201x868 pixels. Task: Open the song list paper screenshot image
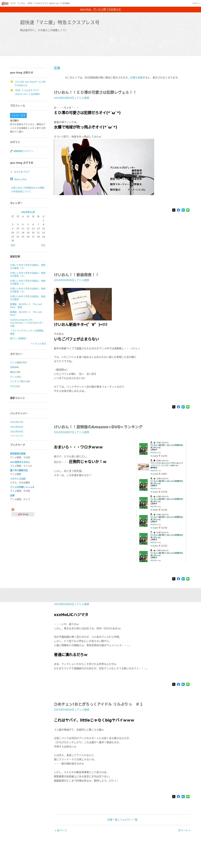(x=83, y=304)
